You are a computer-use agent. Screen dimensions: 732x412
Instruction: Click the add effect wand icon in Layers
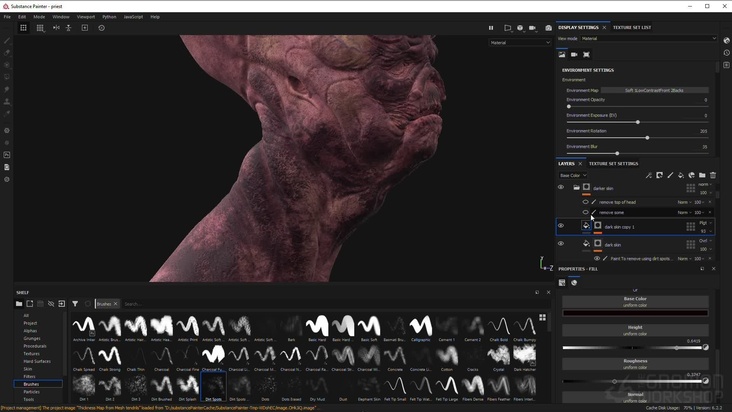[648, 175]
